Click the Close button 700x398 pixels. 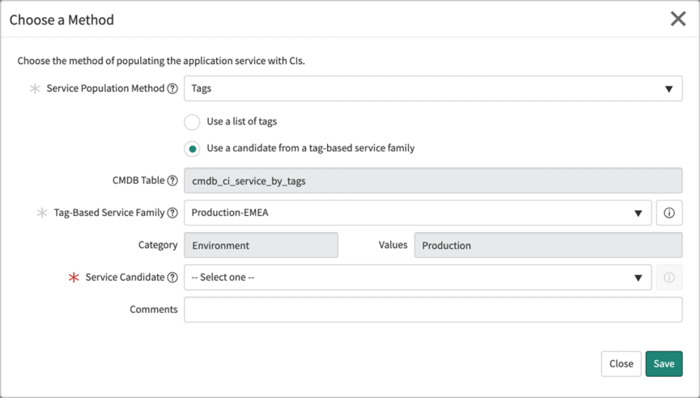click(x=621, y=364)
